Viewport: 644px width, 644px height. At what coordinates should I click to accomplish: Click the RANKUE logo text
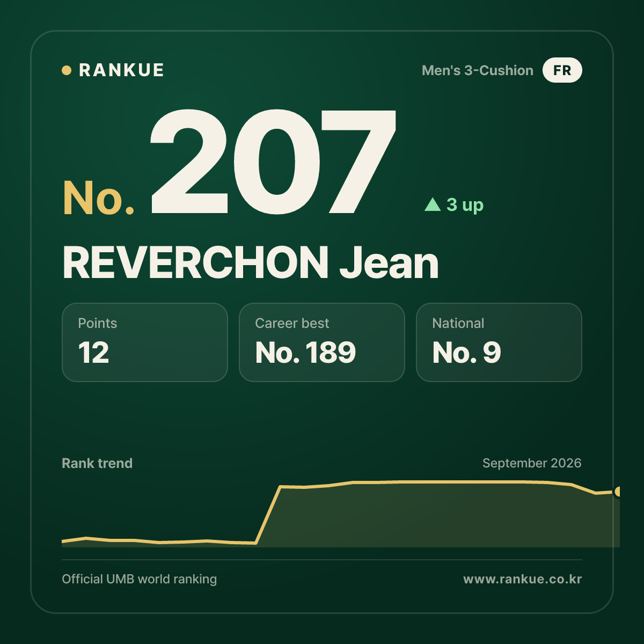click(121, 70)
